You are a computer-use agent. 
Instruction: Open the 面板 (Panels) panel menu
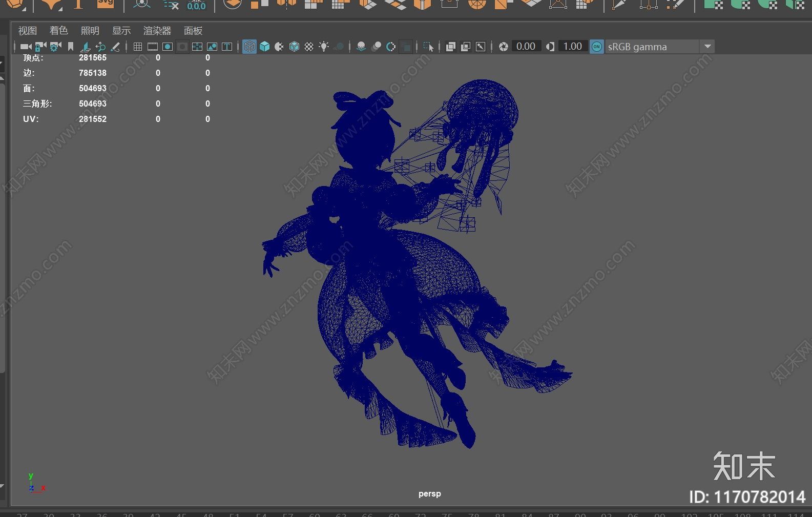pyautogui.click(x=193, y=31)
